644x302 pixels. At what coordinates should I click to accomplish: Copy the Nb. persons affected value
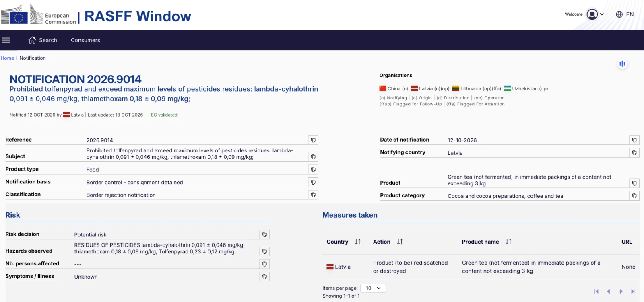pos(264,264)
